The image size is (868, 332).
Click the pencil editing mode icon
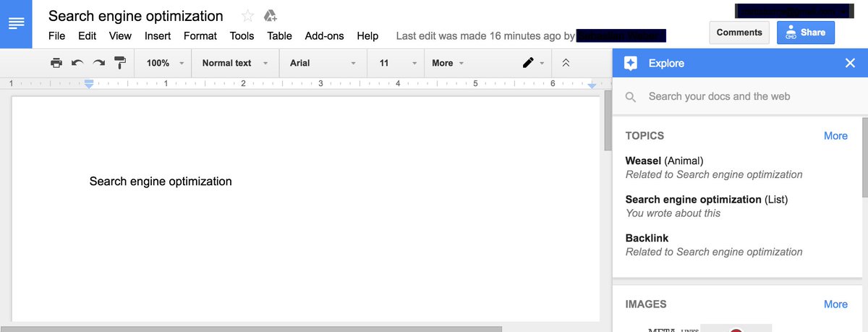(528, 63)
